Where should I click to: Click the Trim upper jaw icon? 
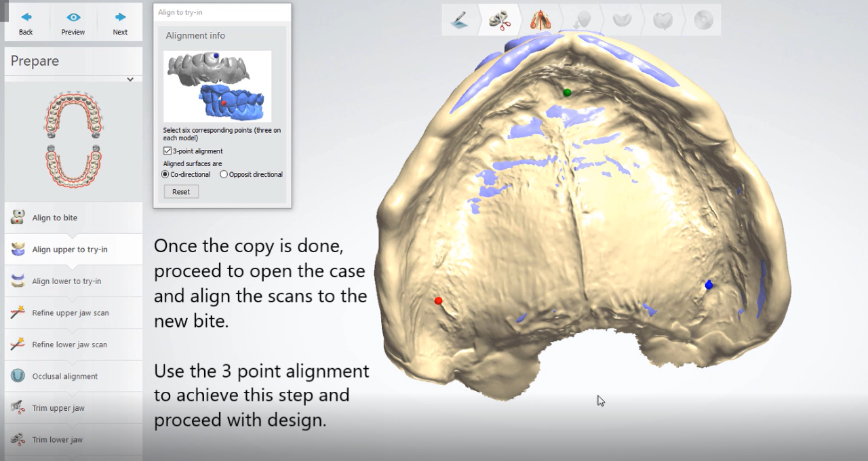click(18, 407)
